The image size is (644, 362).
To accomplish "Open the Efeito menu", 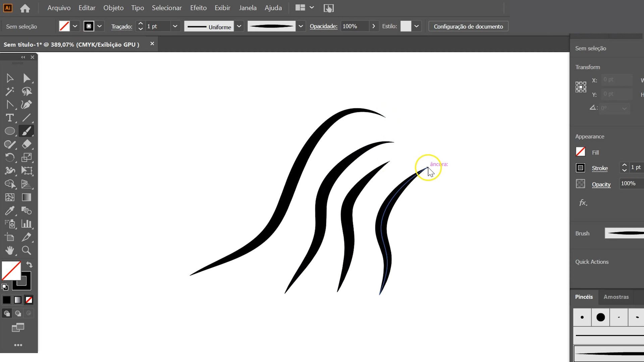I will pos(198,8).
